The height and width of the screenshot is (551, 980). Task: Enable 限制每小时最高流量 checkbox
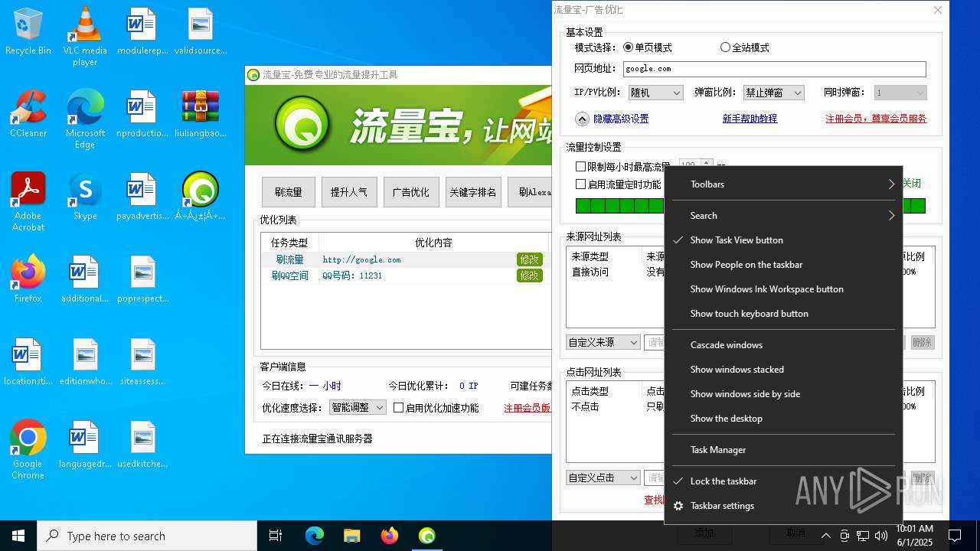point(622,166)
